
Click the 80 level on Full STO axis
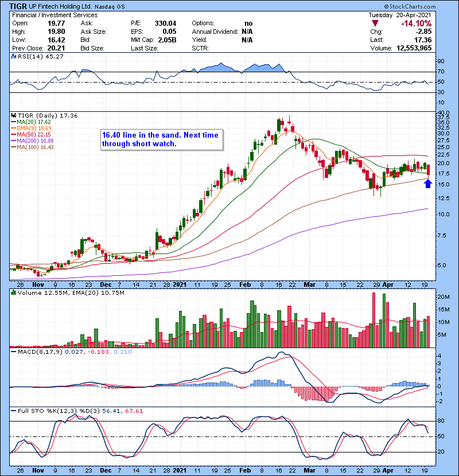click(x=441, y=421)
